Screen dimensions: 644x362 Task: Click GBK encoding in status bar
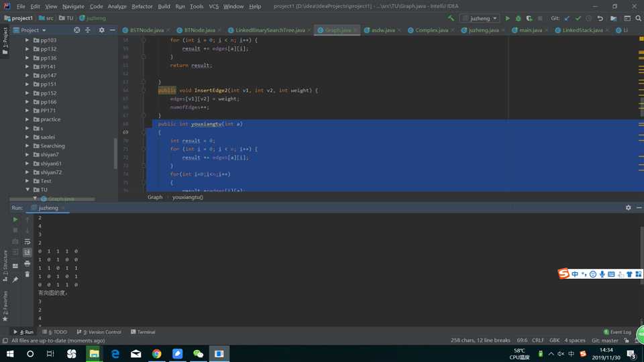[x=555, y=341]
